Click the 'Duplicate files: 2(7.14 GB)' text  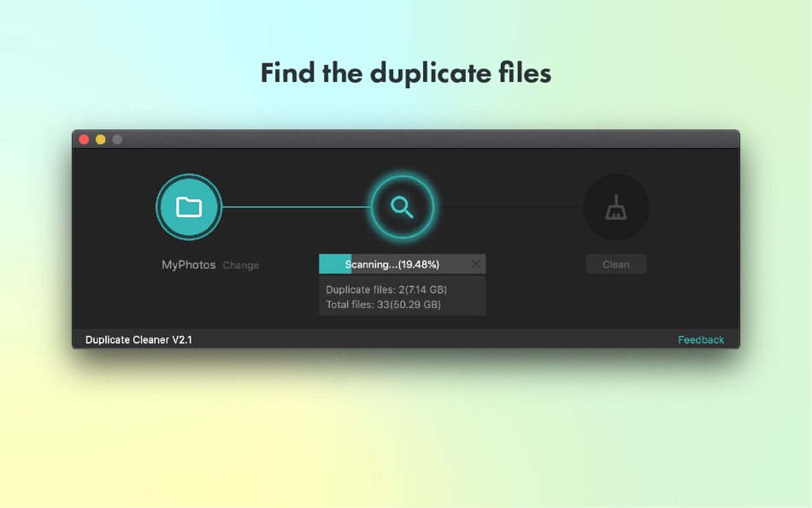pos(386,290)
